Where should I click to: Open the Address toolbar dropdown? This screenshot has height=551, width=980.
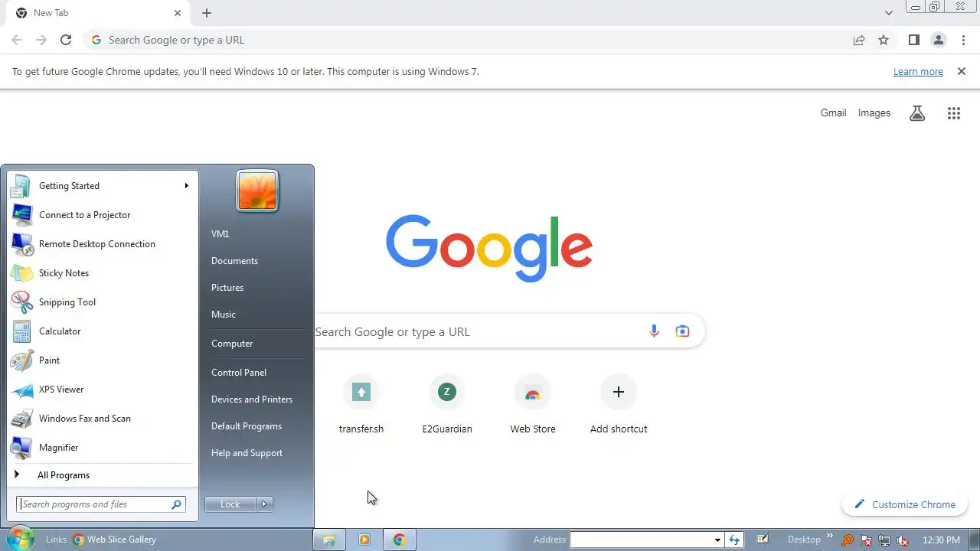(717, 540)
